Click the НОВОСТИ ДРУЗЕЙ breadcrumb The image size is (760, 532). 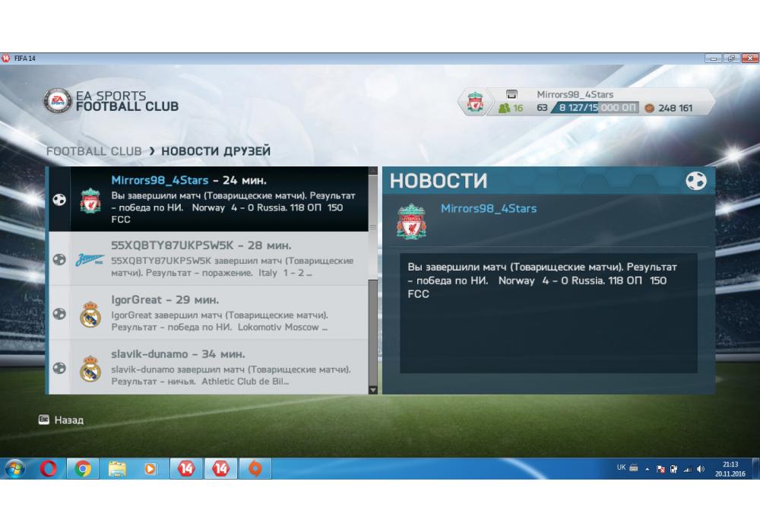tap(216, 151)
